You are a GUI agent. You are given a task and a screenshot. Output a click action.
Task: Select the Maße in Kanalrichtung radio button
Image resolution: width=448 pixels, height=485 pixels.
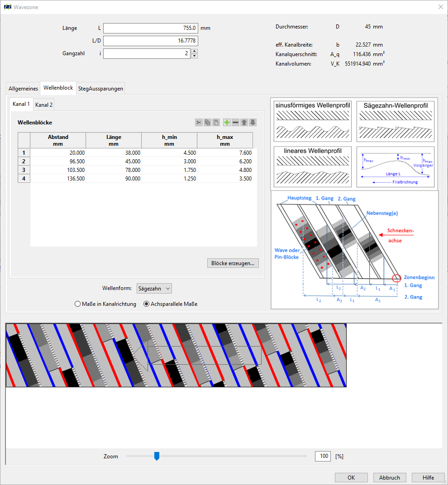pos(78,304)
